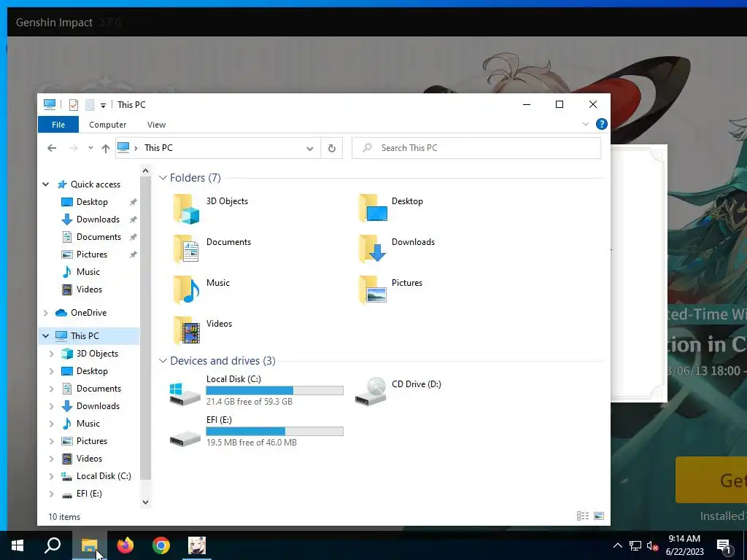This screenshot has height=560, width=747.
Task: Open Genshin Impact taskbar icon
Action: click(197, 545)
